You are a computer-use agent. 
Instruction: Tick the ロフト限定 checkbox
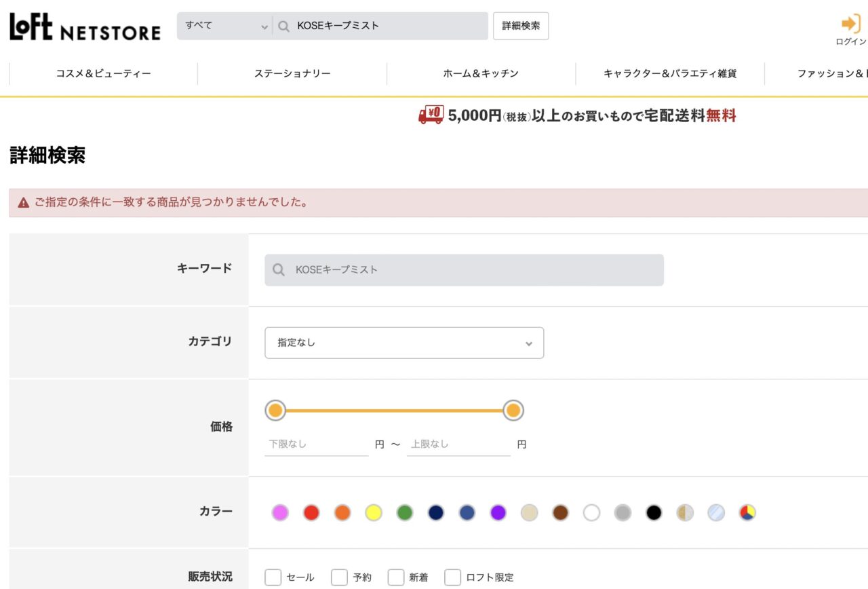[x=452, y=577]
